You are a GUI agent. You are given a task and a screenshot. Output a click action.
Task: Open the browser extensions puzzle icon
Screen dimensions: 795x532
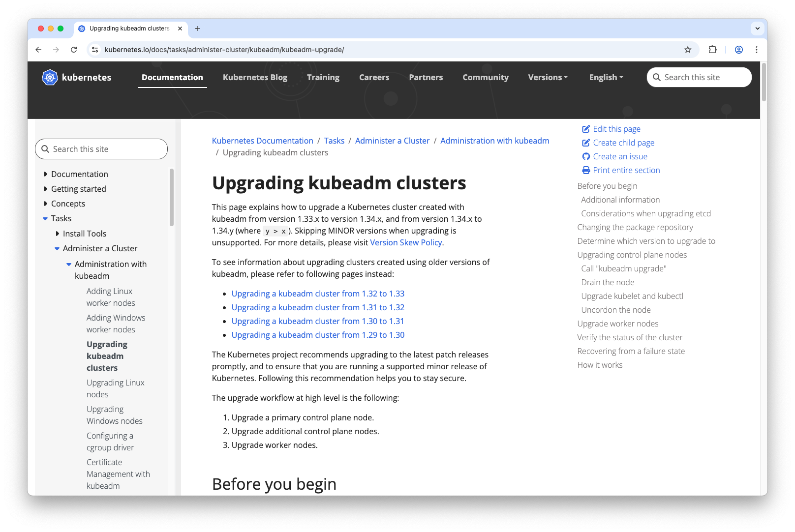pos(712,50)
